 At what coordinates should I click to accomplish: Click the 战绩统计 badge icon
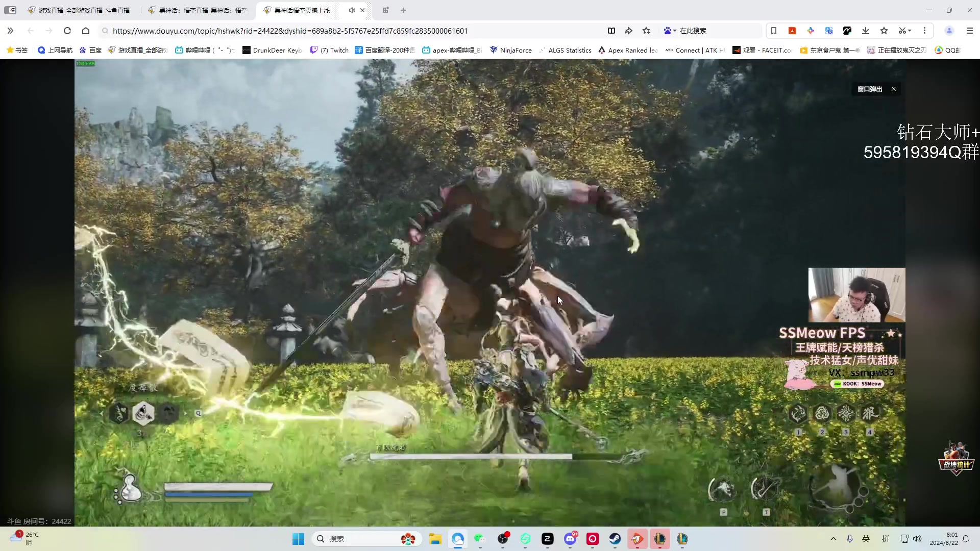point(956,458)
